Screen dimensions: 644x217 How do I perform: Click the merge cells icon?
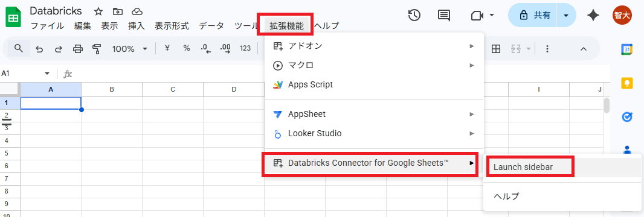tap(515, 49)
